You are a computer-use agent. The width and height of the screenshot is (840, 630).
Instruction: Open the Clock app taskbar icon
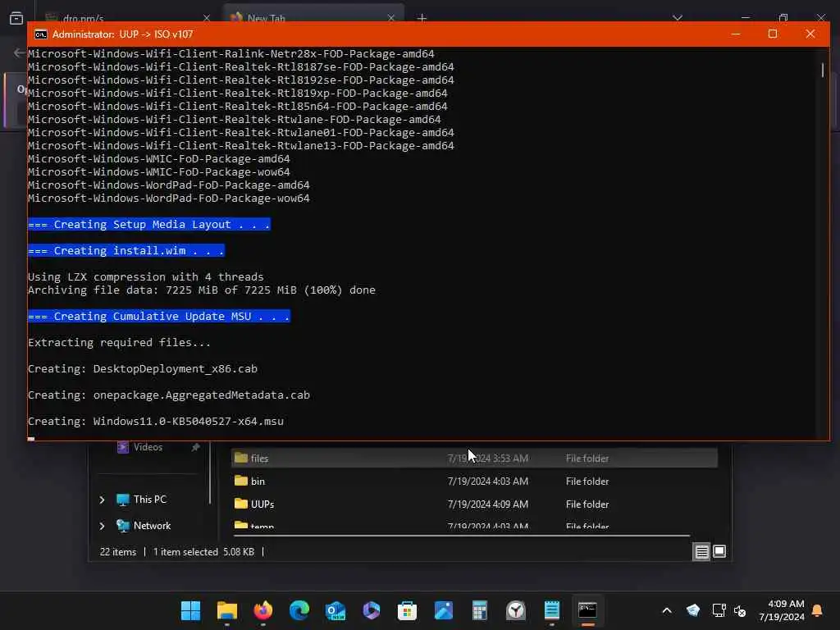516,610
